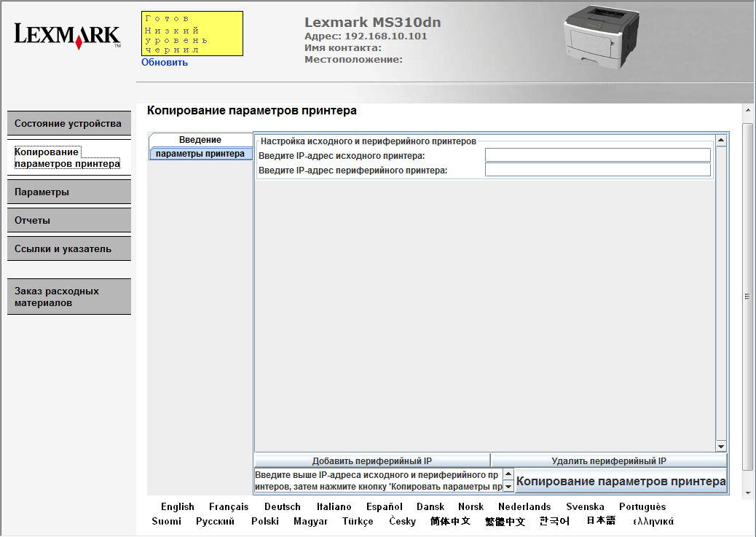Viewport: 756px width, 537px height.
Task: Click the Имя контакта label
Action: (343, 48)
